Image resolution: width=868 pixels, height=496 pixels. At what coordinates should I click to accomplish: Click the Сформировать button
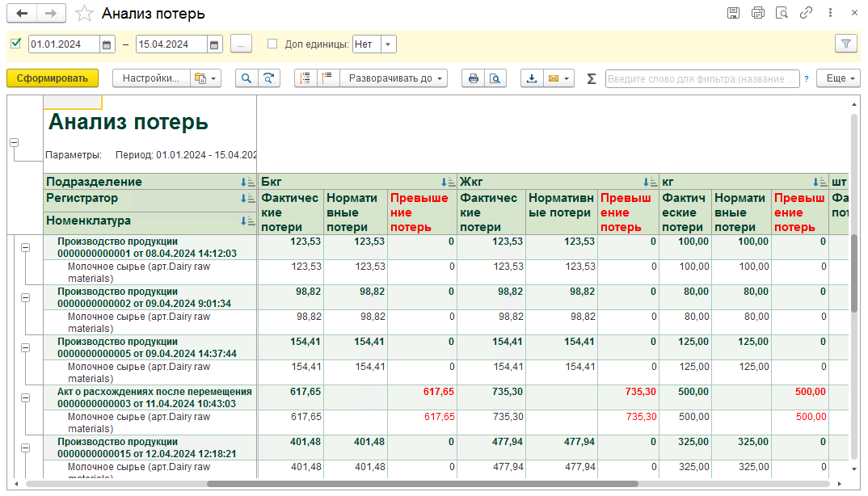click(53, 78)
